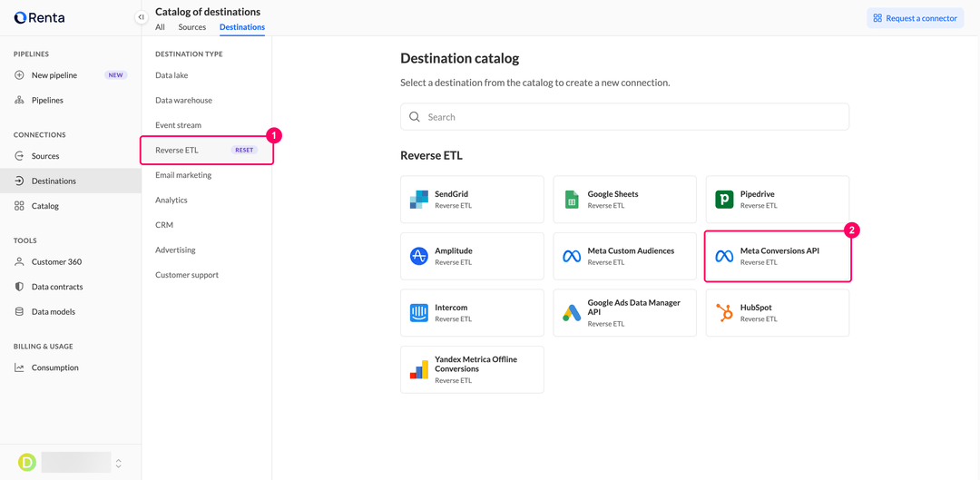Image resolution: width=980 pixels, height=480 pixels.
Task: Click the destination Search field
Action: click(x=624, y=117)
